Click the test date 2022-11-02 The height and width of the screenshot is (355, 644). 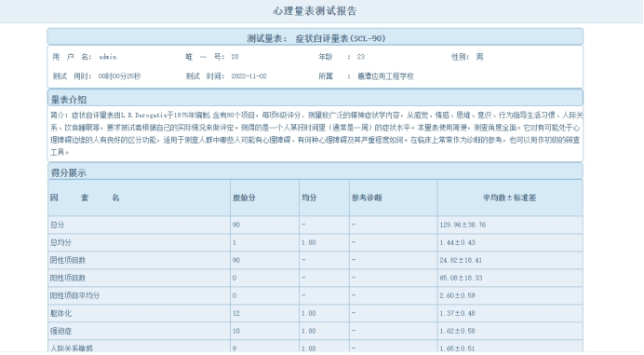[248, 76]
